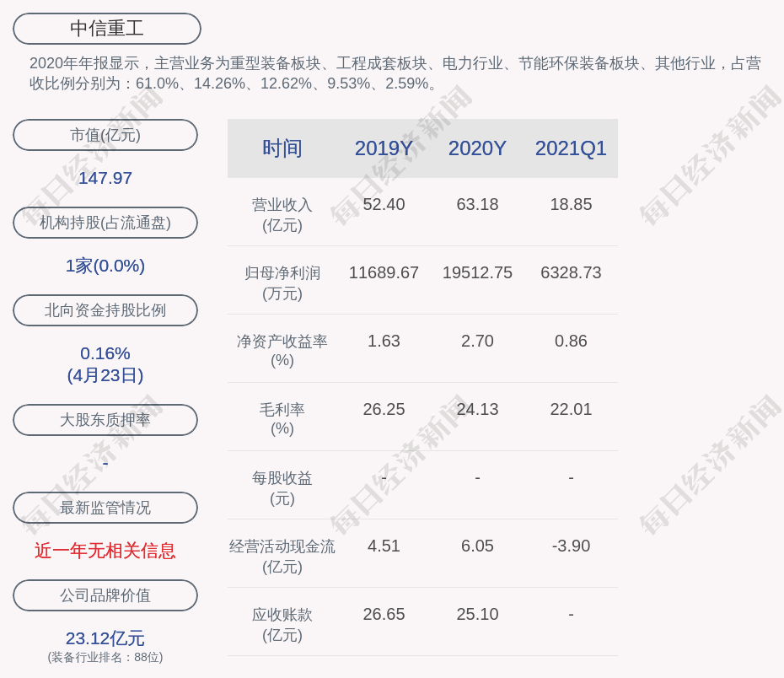Image resolution: width=784 pixels, height=678 pixels.
Task: Click the 中信重工 company name pill
Action: click(x=107, y=29)
